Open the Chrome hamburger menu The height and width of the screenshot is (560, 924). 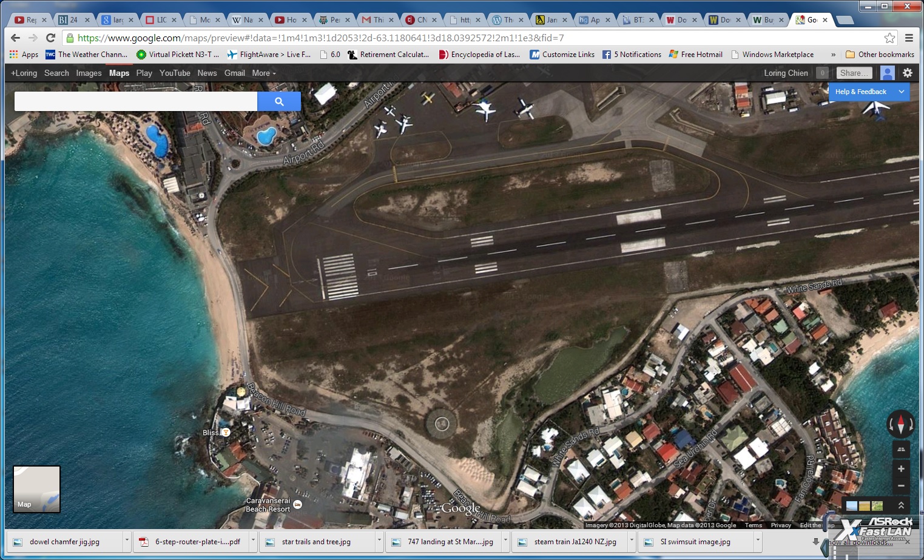click(x=909, y=38)
